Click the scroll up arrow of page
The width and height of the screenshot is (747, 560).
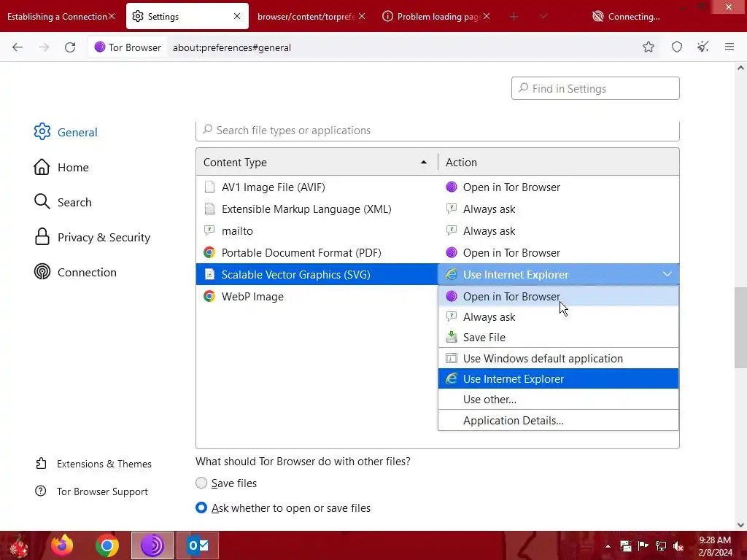[x=740, y=68]
